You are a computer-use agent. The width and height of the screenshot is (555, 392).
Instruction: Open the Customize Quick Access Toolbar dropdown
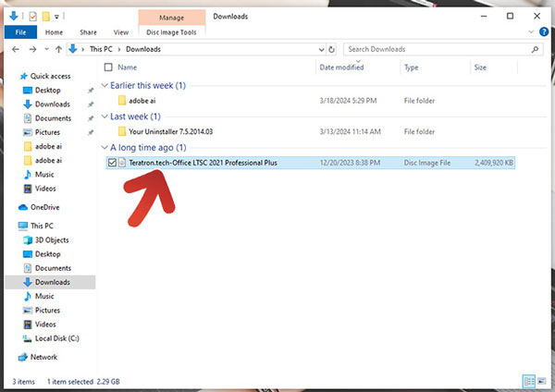[56, 17]
